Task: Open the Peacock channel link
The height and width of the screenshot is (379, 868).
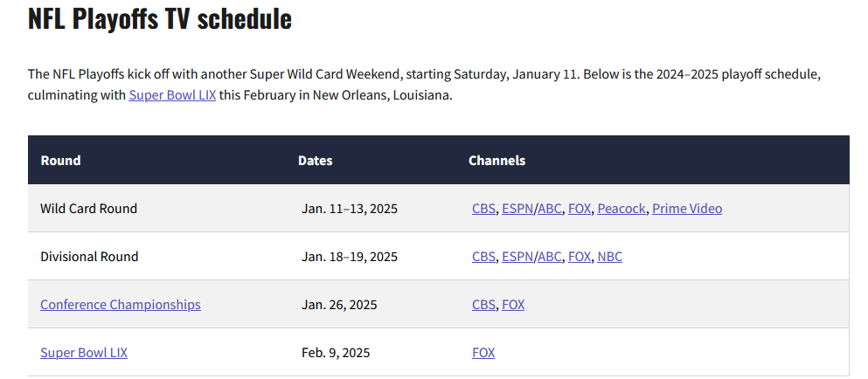Action: (621, 209)
